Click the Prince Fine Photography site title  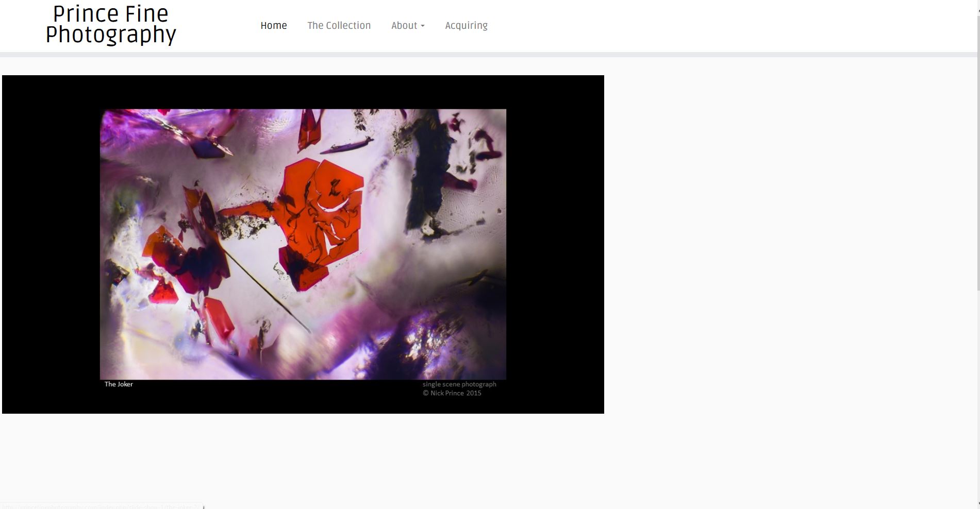click(111, 24)
